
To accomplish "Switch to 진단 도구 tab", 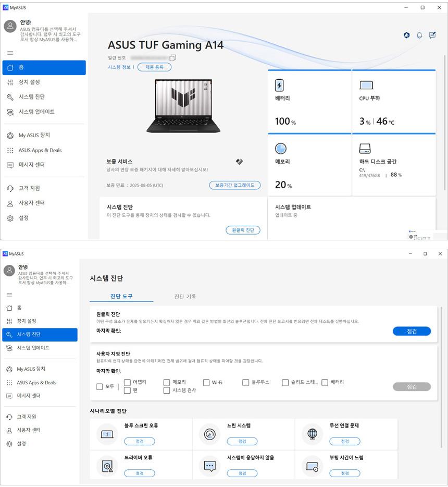I will coord(121,296).
